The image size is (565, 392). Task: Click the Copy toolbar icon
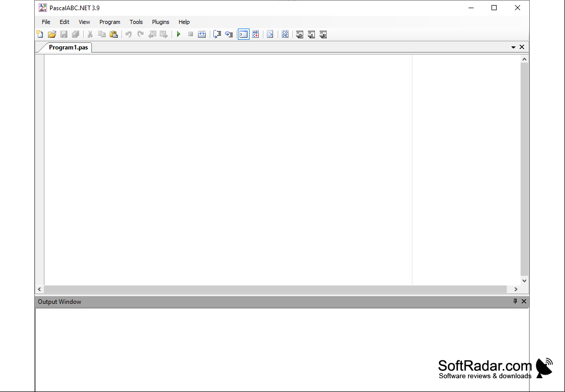coord(102,34)
